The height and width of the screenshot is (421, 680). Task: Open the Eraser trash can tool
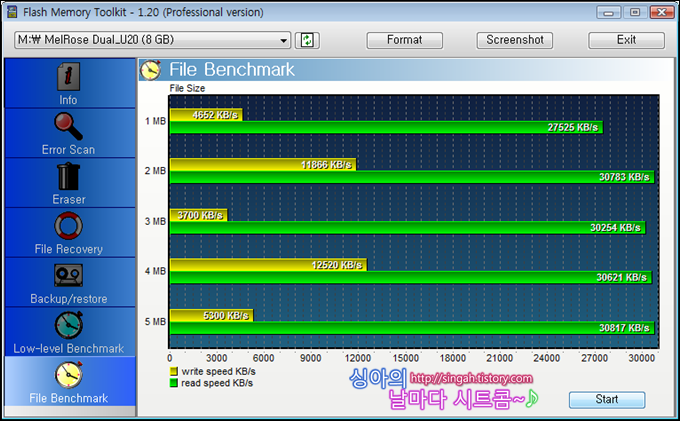click(69, 176)
